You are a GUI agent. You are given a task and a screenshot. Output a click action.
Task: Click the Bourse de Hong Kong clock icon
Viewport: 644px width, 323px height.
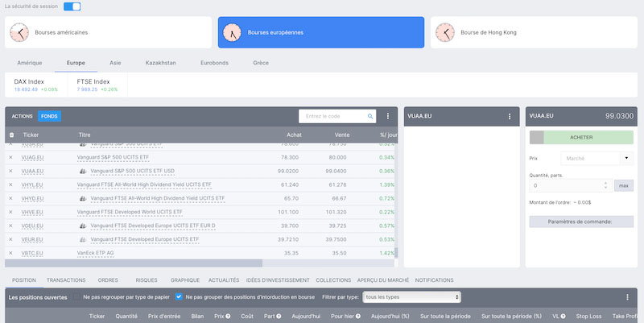click(x=445, y=32)
